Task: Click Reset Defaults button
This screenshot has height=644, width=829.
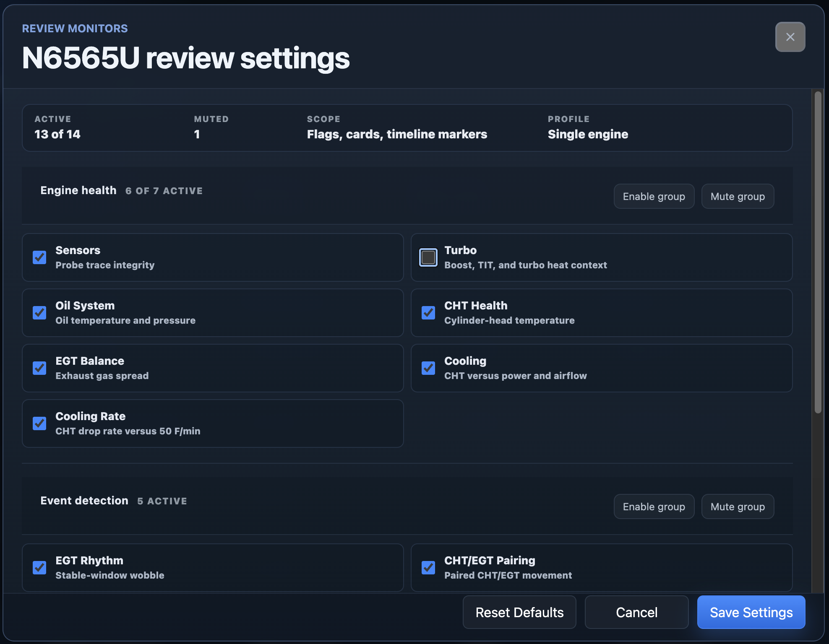Action: (x=519, y=612)
